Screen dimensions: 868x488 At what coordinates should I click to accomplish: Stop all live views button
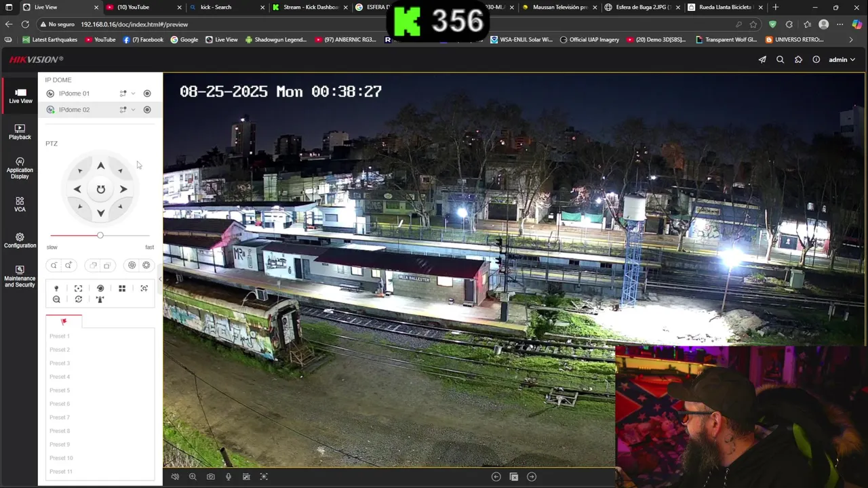[514, 476]
